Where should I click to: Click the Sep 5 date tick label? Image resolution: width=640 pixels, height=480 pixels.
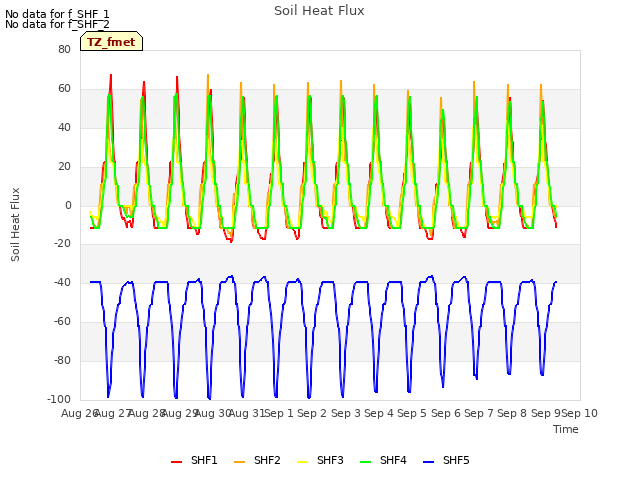point(412,413)
